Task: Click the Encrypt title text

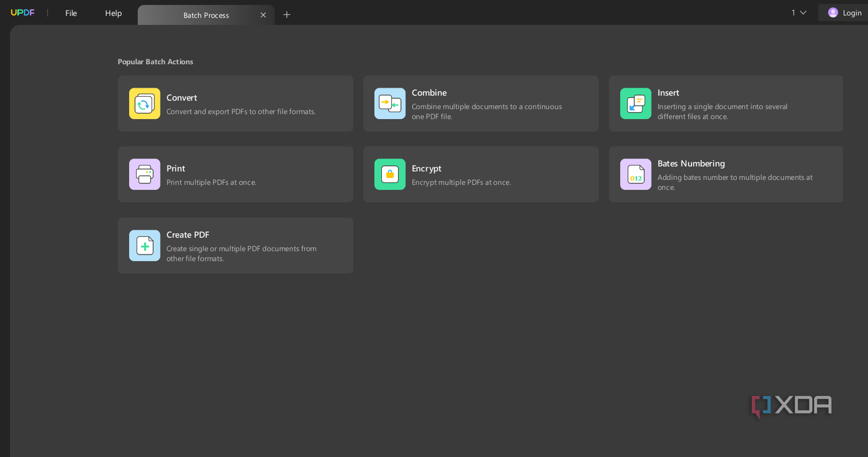Action: click(426, 168)
